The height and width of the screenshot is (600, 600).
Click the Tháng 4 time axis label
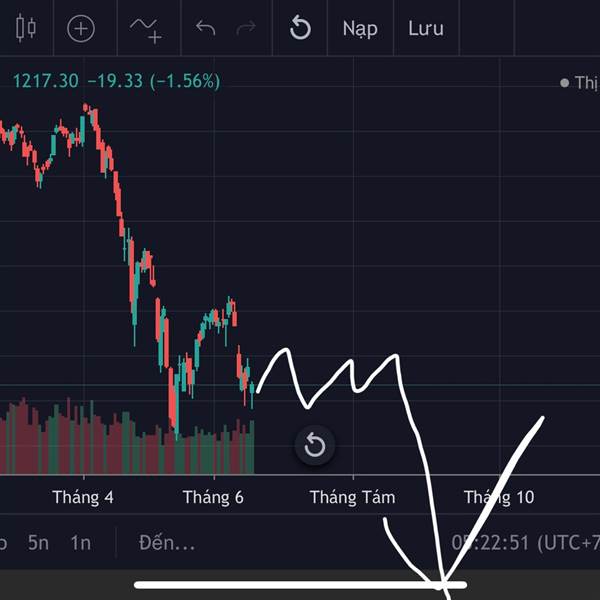[x=83, y=497]
